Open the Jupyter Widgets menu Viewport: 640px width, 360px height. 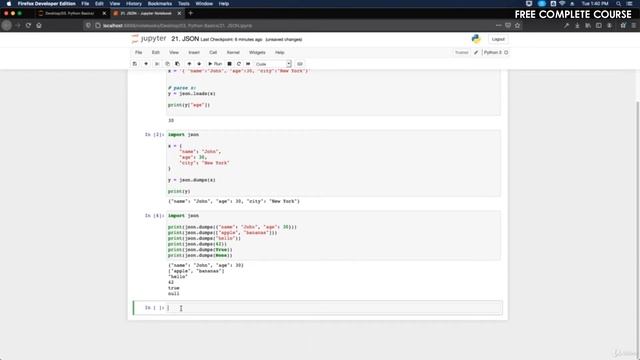pyautogui.click(x=257, y=53)
